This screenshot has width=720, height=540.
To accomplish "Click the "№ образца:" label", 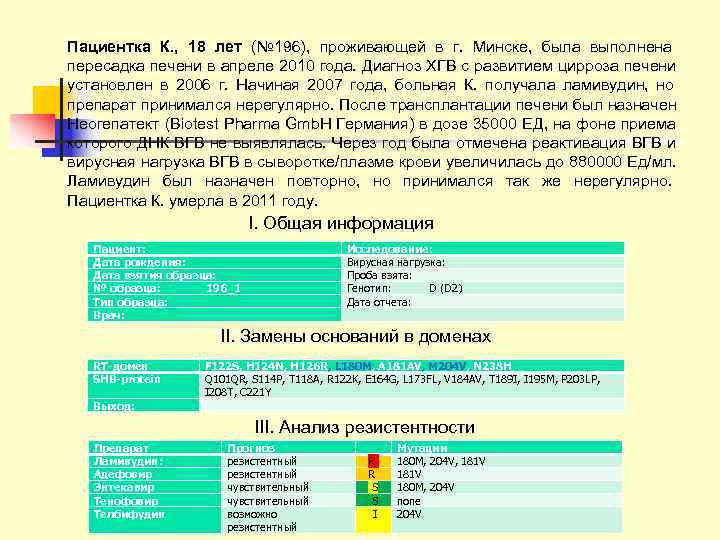I will pos(127,288).
